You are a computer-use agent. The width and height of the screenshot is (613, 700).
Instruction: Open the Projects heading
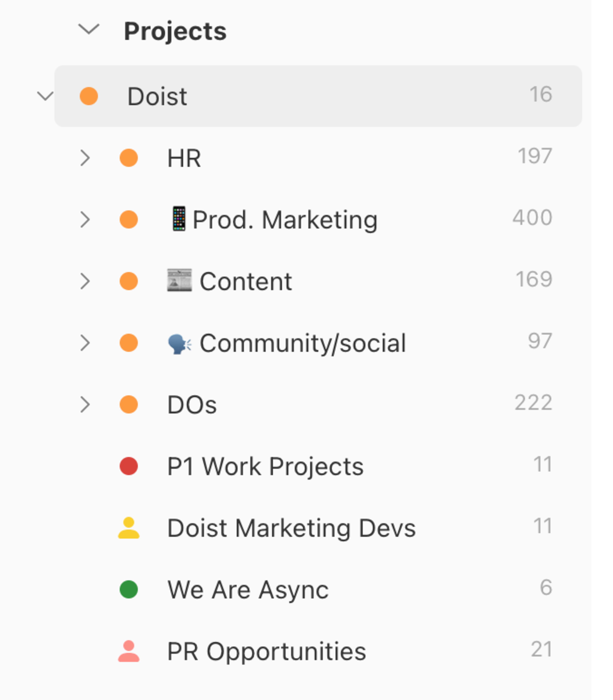pyautogui.click(x=175, y=32)
